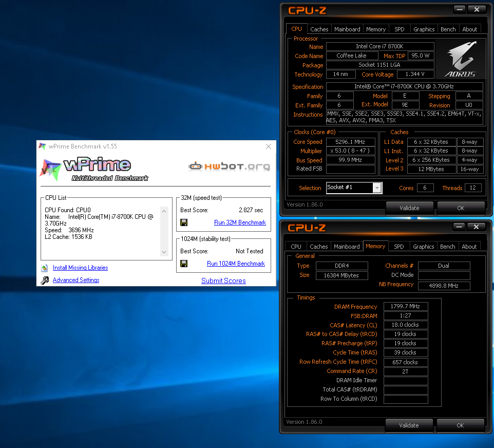Image resolution: width=494 pixels, height=448 pixels.
Task: Click OK in lower CPU-Z window
Action: click(x=460, y=425)
